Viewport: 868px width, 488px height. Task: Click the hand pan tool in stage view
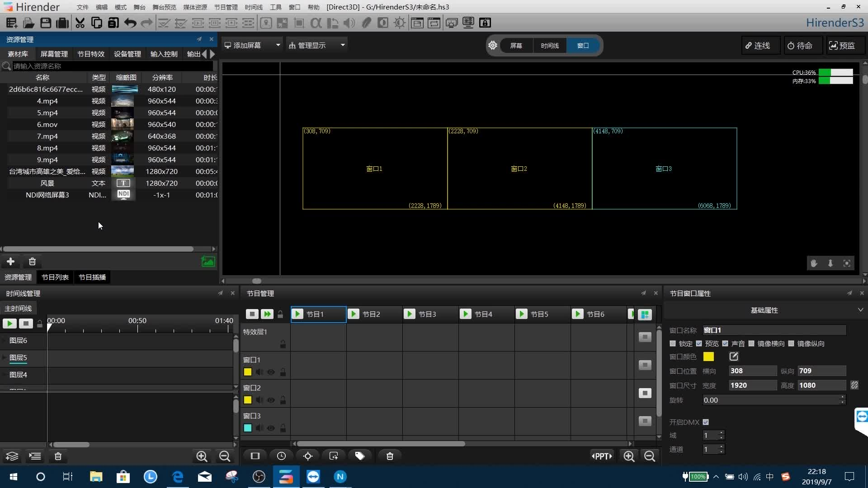click(x=814, y=263)
